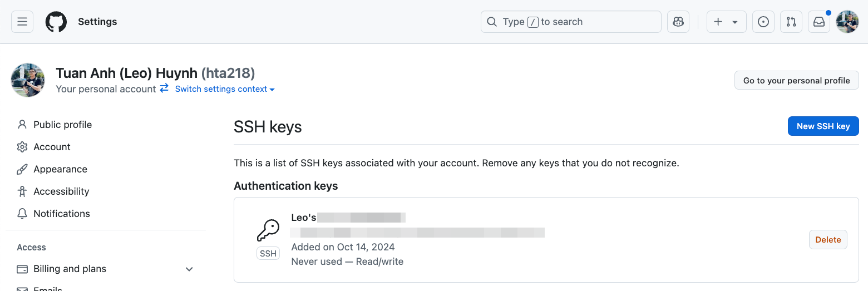The width and height of the screenshot is (868, 291).
Task: Open Copilot chat icon
Action: pos(678,22)
